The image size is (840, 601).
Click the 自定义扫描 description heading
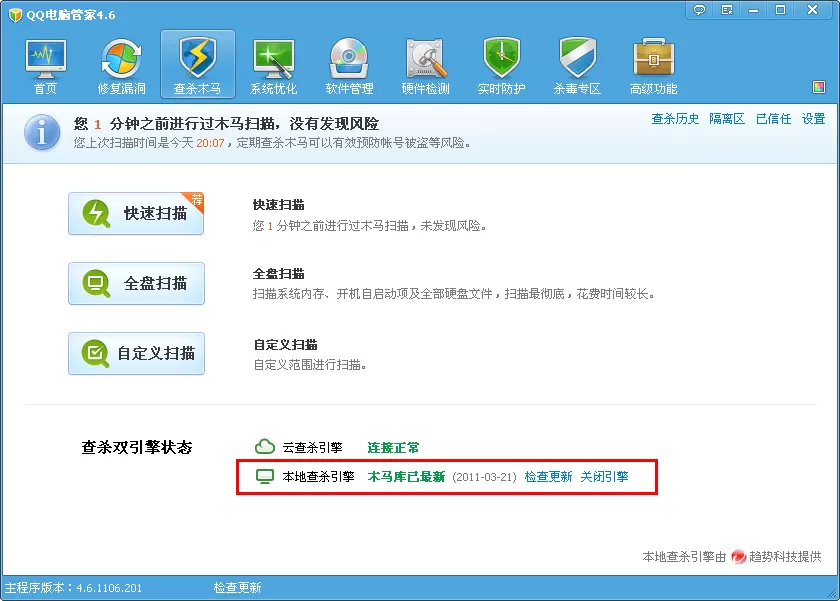[x=286, y=344]
